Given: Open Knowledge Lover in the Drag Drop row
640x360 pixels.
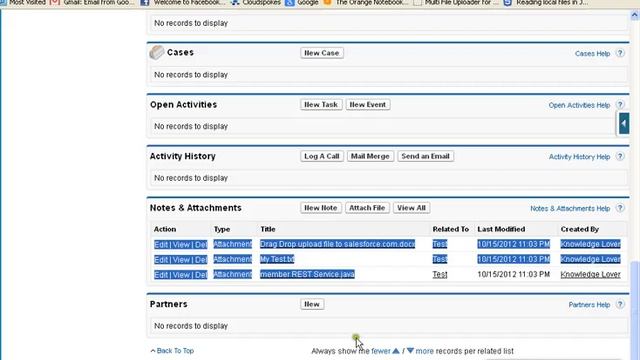Looking at the screenshot, I should click(x=590, y=244).
